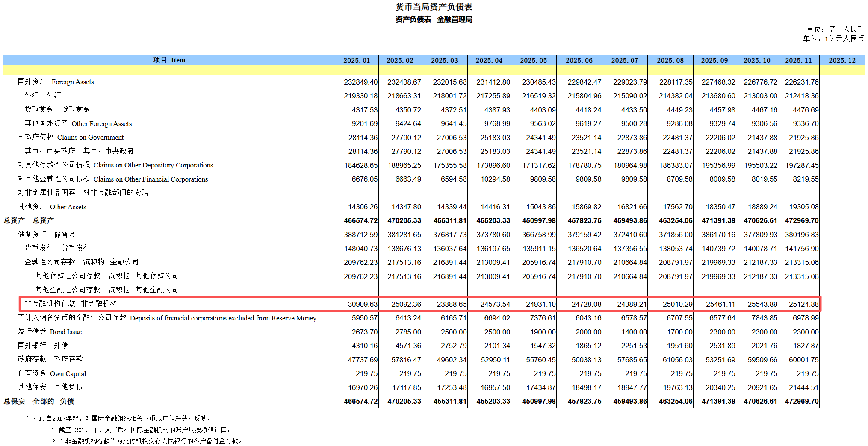868x446 pixels.
Task: Select the 232849.40 Foreign Assets cell
Action: [360, 82]
